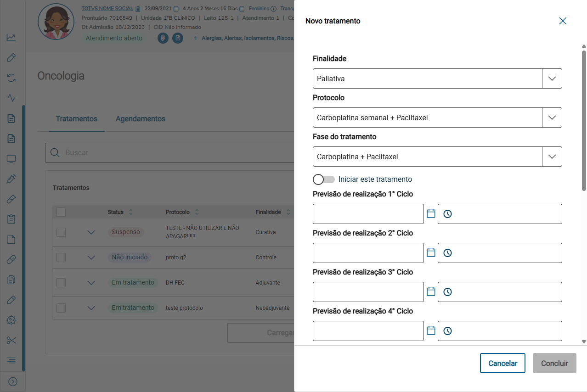Select all treatments with header checkbox
This screenshot has height=392, width=587.
pos(61,212)
